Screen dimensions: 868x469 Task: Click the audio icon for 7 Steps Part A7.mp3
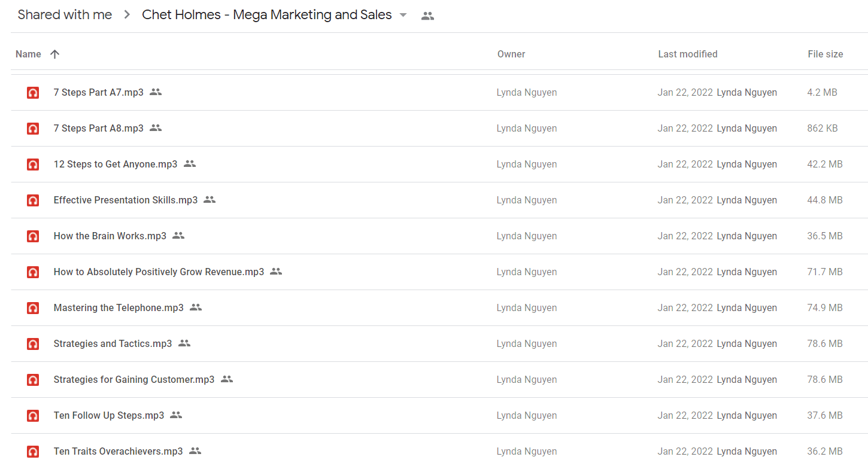pos(33,93)
